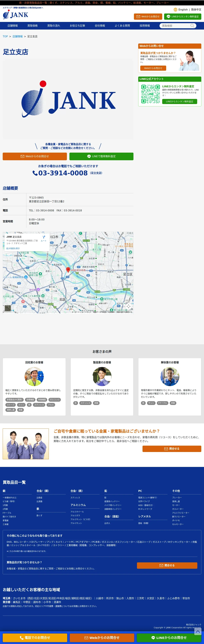
Task: Click the LINE QR code image
Action: point(150,94)
